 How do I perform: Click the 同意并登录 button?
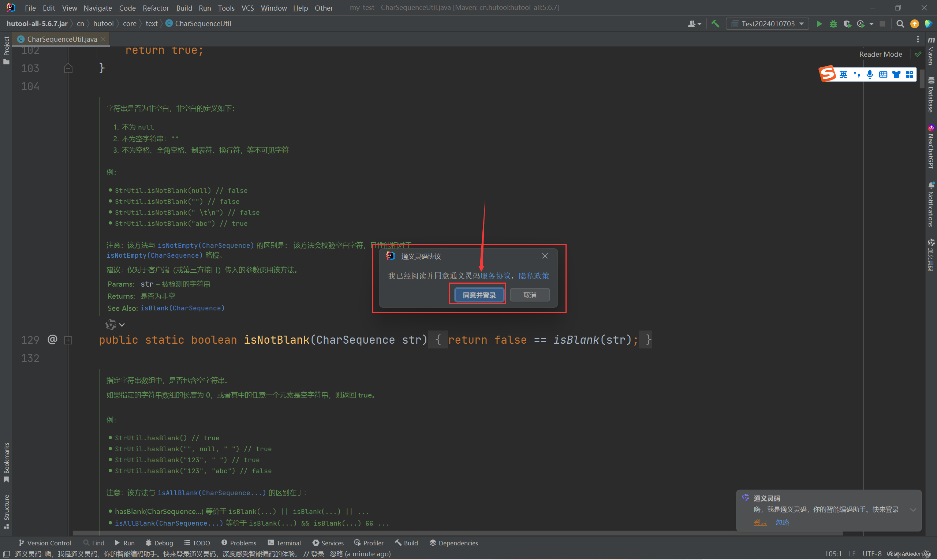[479, 295]
